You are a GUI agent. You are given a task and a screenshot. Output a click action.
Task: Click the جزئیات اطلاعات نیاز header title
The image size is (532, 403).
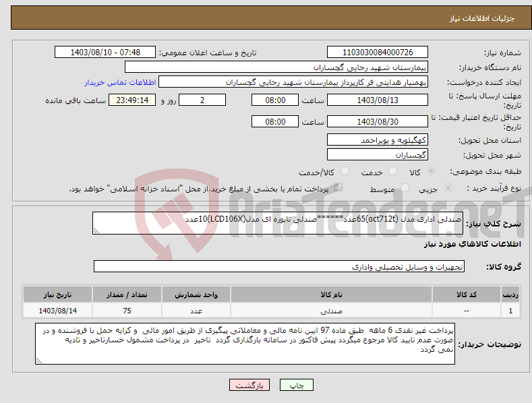coord(482,18)
